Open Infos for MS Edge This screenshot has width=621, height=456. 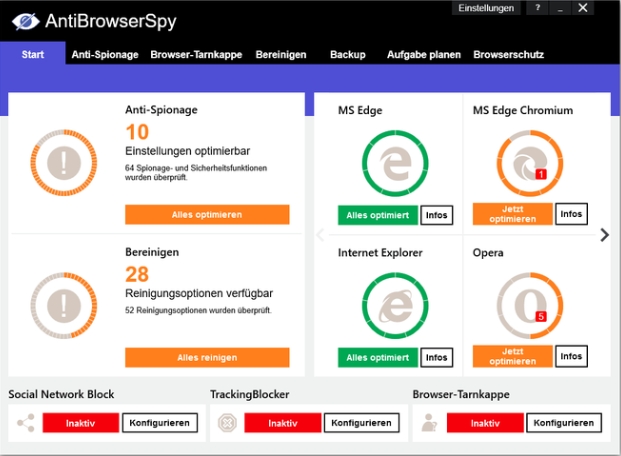point(436,215)
